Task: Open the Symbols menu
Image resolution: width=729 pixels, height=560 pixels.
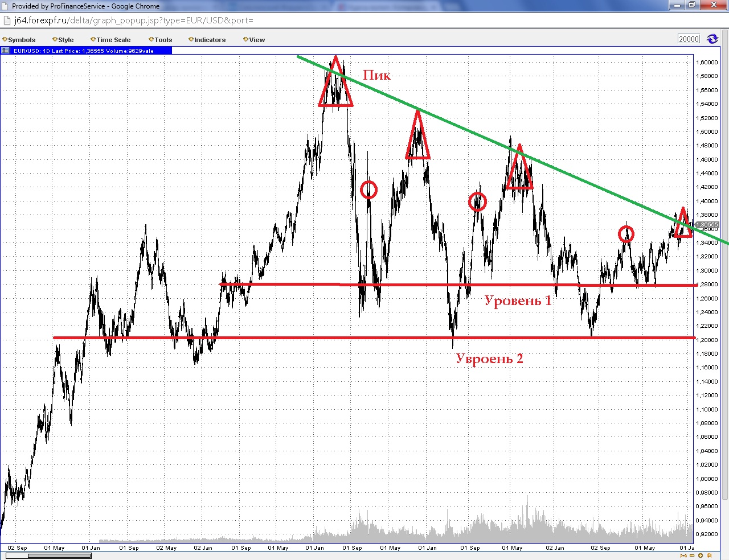Action: coord(19,40)
